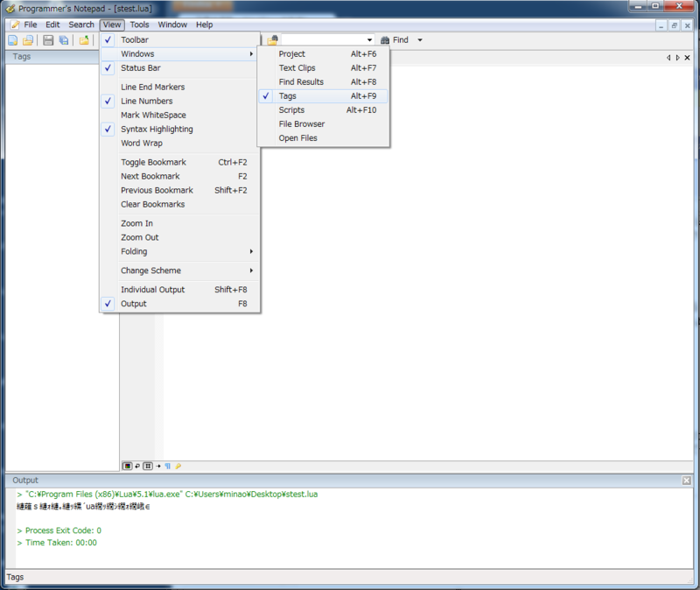Viewport: 700px width, 590px height.
Task: Open the Tools menu
Action: (x=139, y=25)
